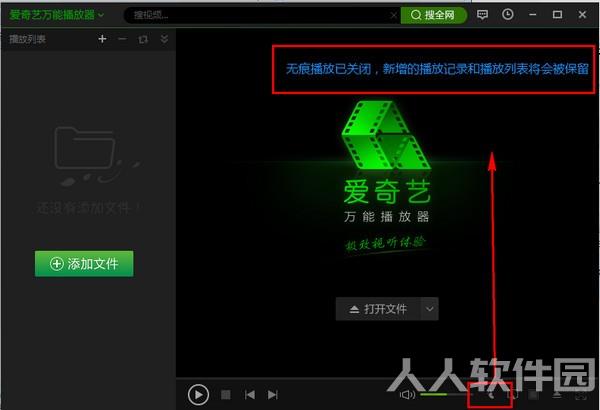The image size is (600, 410).
Task: Click the 无痕播放已关闭 notification message
Action: [437, 69]
